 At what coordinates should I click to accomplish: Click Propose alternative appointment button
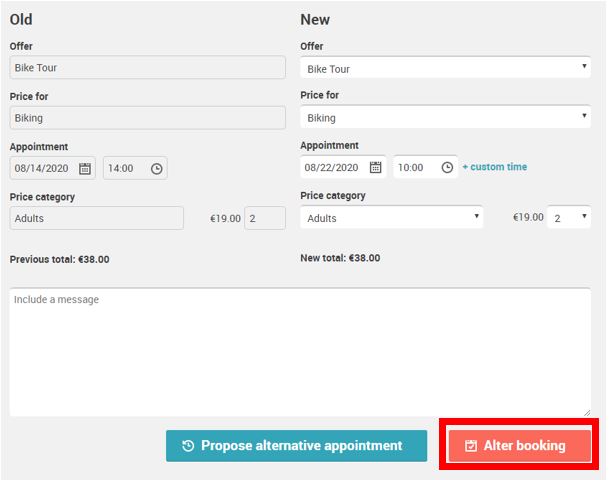(x=296, y=446)
